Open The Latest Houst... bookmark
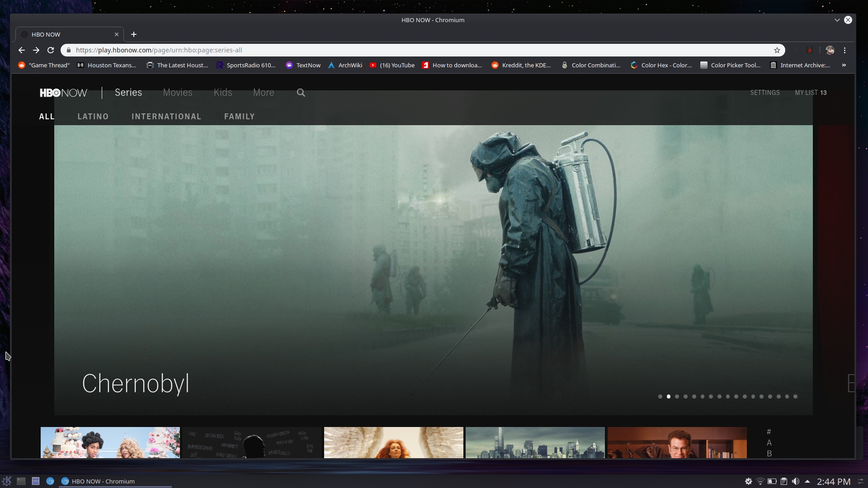The image size is (868, 488). point(177,65)
